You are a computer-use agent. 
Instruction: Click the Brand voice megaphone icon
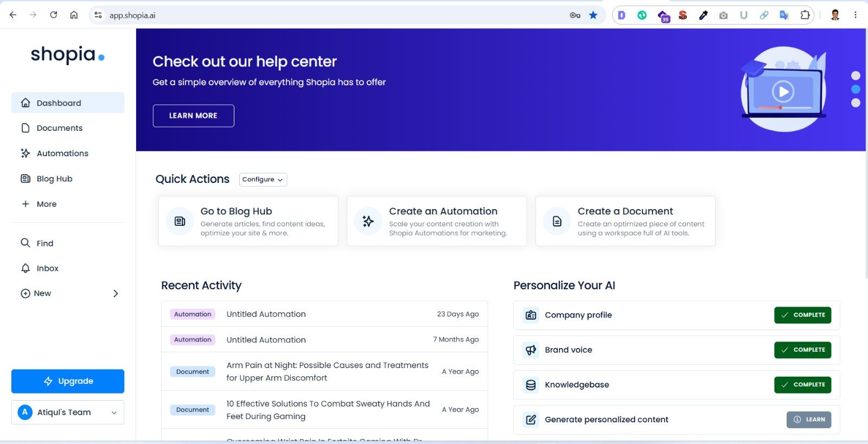tap(531, 350)
